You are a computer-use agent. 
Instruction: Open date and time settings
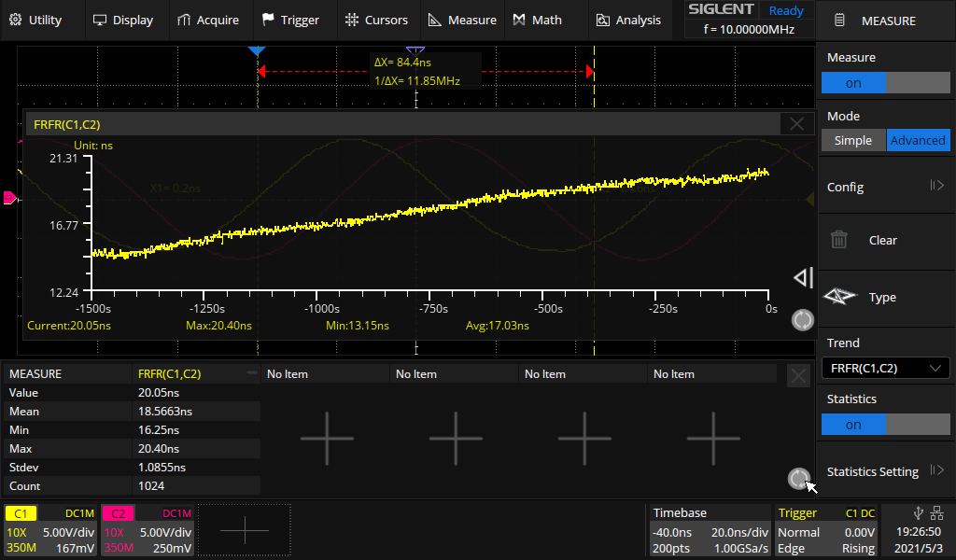(919, 539)
